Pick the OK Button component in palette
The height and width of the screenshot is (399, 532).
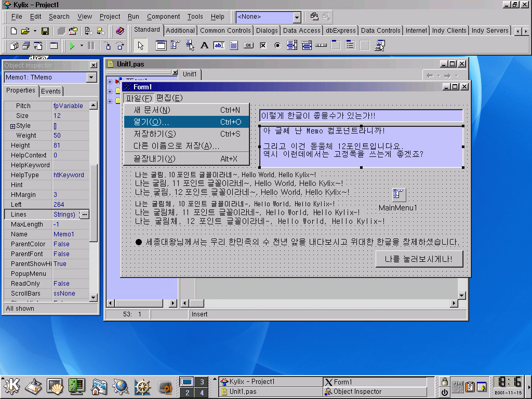pyautogui.click(x=248, y=45)
